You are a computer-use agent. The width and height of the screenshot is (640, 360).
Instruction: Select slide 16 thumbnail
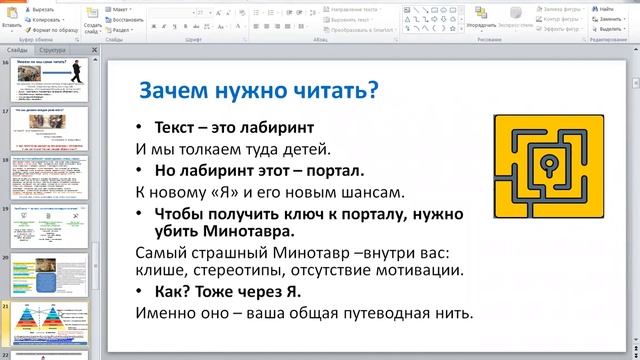(49, 80)
